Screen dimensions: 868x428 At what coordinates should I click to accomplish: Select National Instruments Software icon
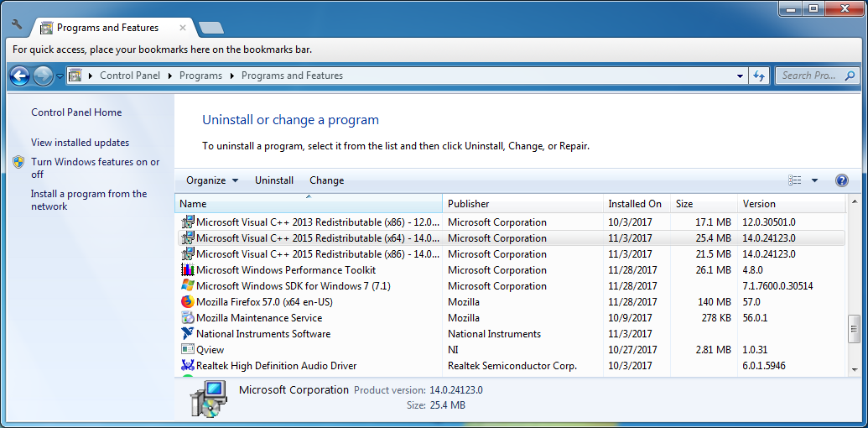coord(188,334)
